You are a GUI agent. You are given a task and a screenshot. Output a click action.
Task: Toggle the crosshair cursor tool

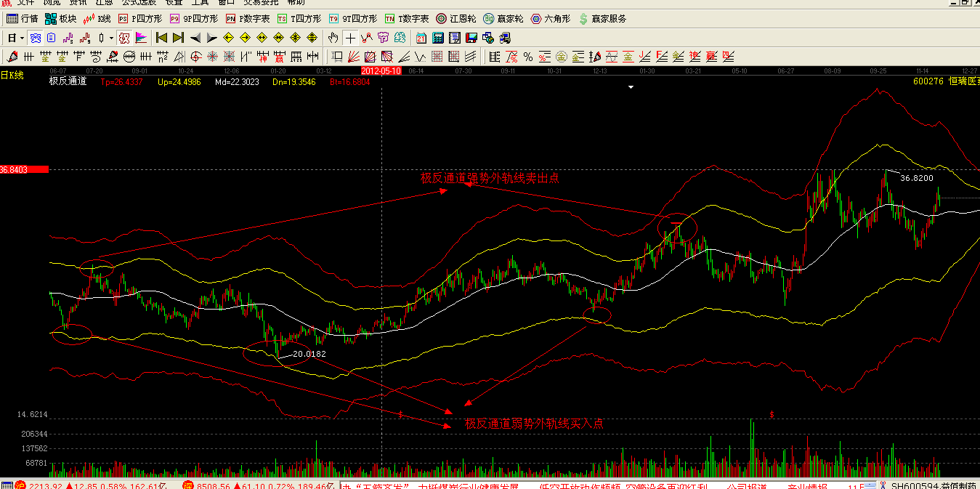[351, 38]
